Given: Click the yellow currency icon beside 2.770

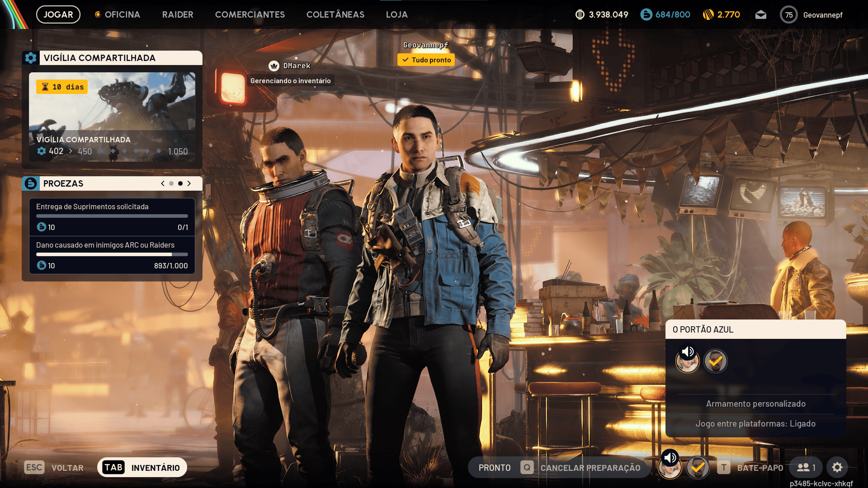Looking at the screenshot, I should click(708, 14).
